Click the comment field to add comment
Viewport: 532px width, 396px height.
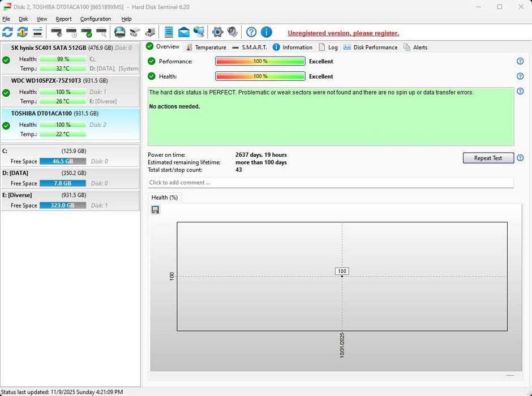[x=331, y=182]
